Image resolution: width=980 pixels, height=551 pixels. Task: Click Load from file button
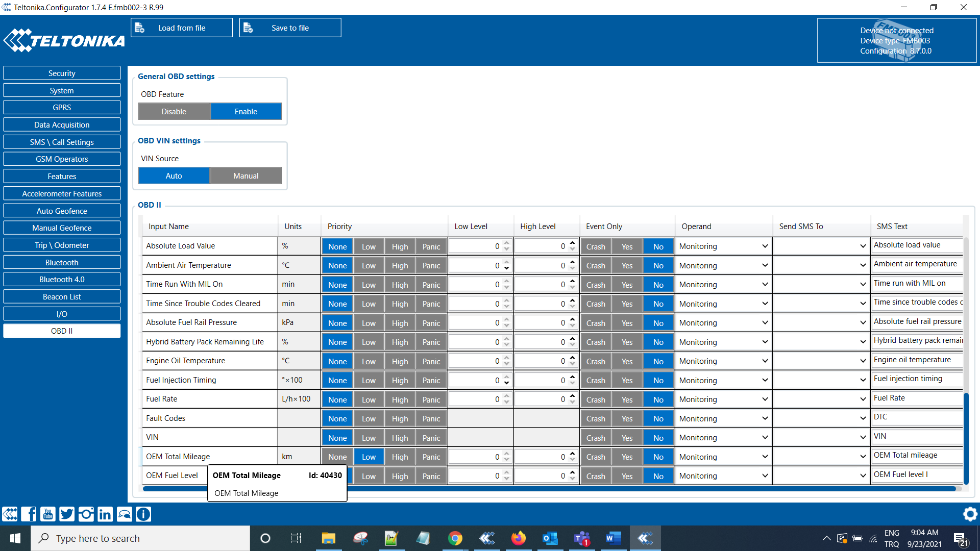(182, 28)
